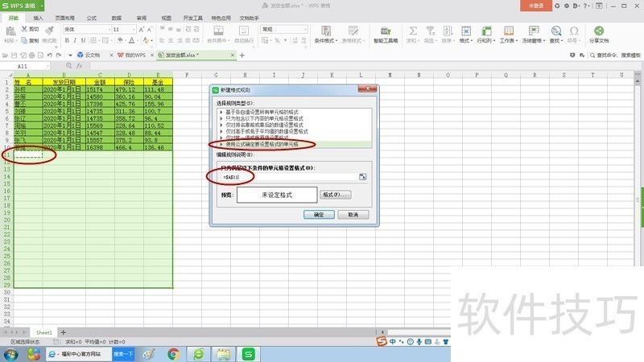Open the 条件格式 conditional formatting menu

326,35
